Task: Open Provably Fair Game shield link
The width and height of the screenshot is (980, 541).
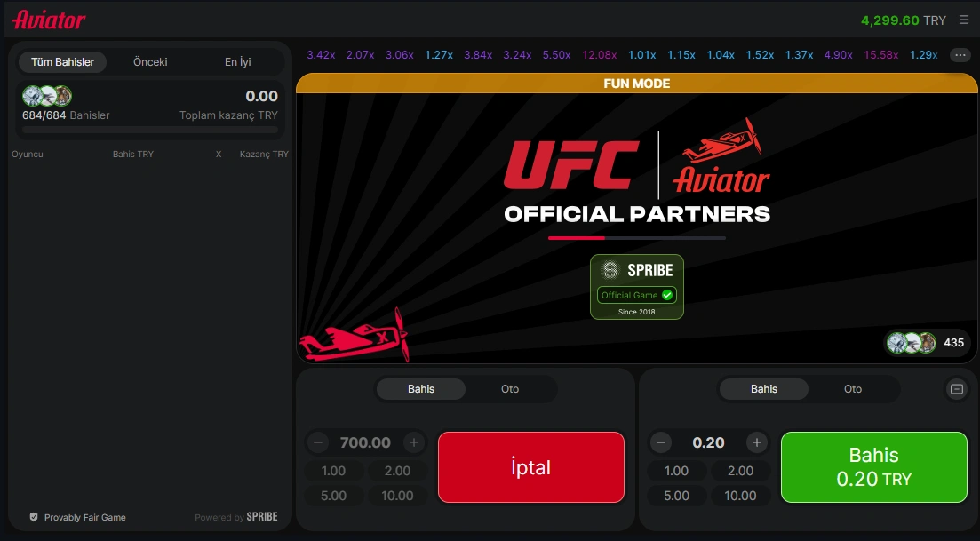Action: [78, 517]
